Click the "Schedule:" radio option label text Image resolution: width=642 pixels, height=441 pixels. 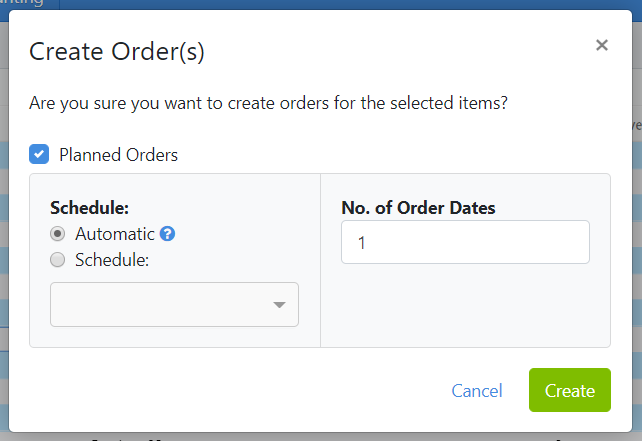(111, 260)
